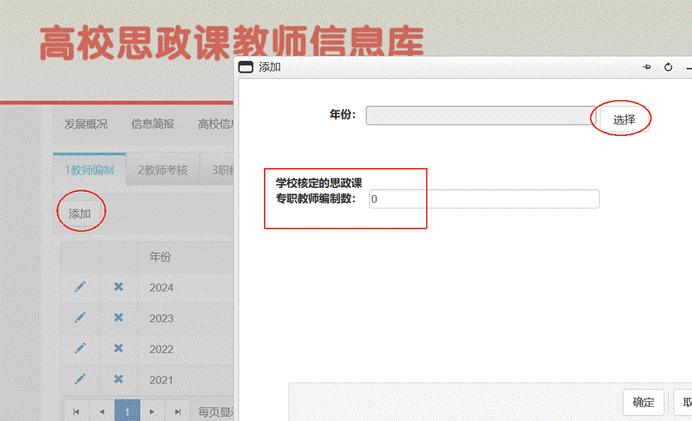Delete the 2022 row with X icon
The height and width of the screenshot is (421, 692).
(118, 349)
